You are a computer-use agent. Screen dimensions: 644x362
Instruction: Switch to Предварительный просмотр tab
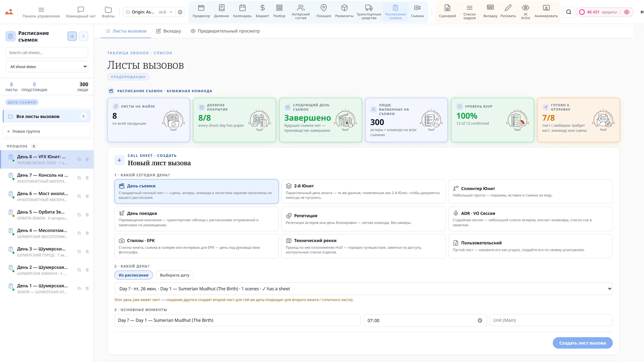[x=225, y=31]
